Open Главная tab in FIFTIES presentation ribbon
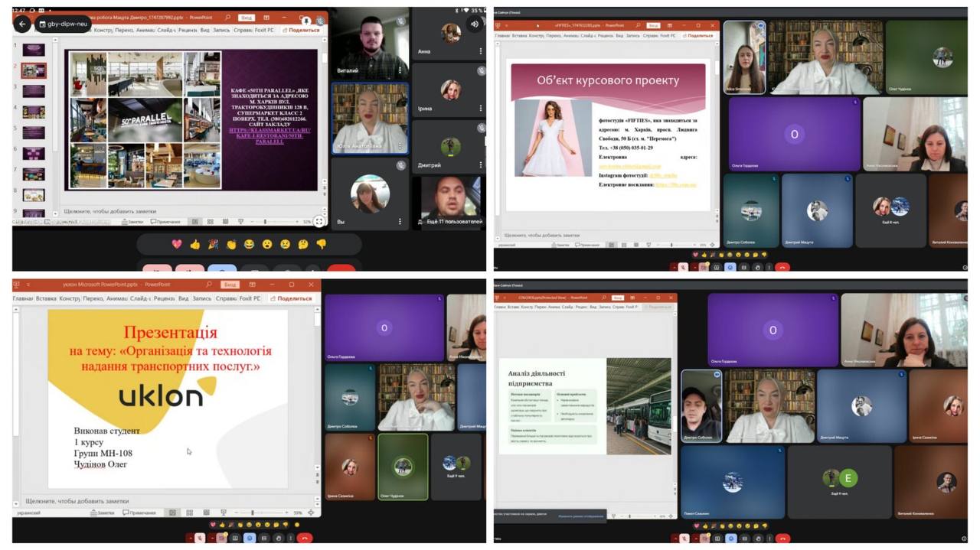The width and height of the screenshot is (980, 550). [502, 35]
